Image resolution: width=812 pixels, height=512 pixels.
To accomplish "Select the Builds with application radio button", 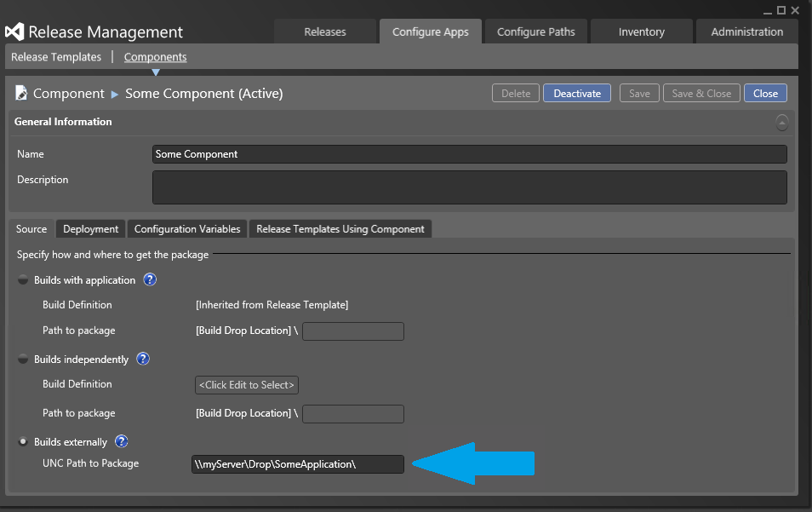I will [x=23, y=279].
